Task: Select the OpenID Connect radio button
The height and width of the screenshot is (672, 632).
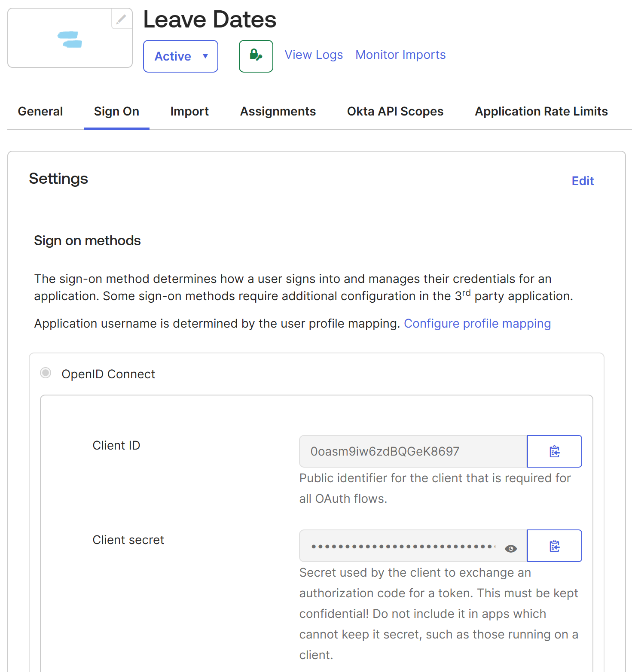Action: click(46, 373)
